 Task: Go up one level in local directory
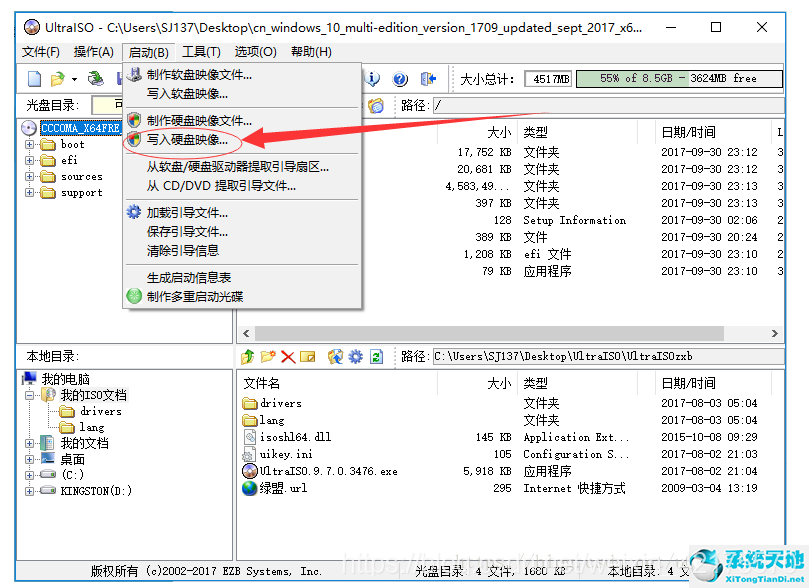[248, 357]
